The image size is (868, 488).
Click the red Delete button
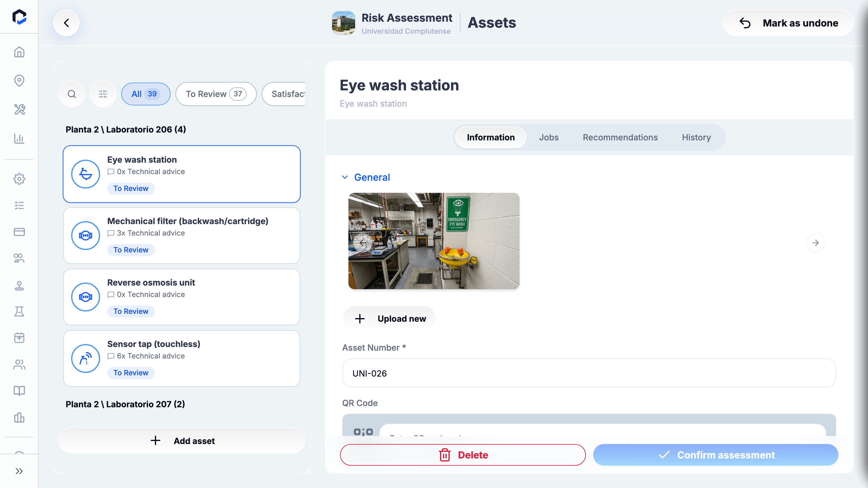[463, 455]
